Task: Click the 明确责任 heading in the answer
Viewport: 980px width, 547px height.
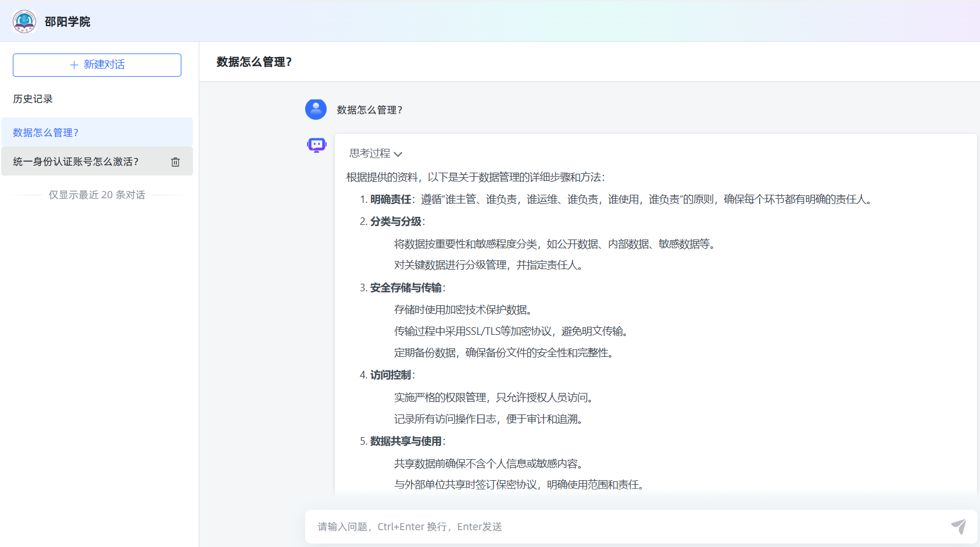Action: click(391, 199)
